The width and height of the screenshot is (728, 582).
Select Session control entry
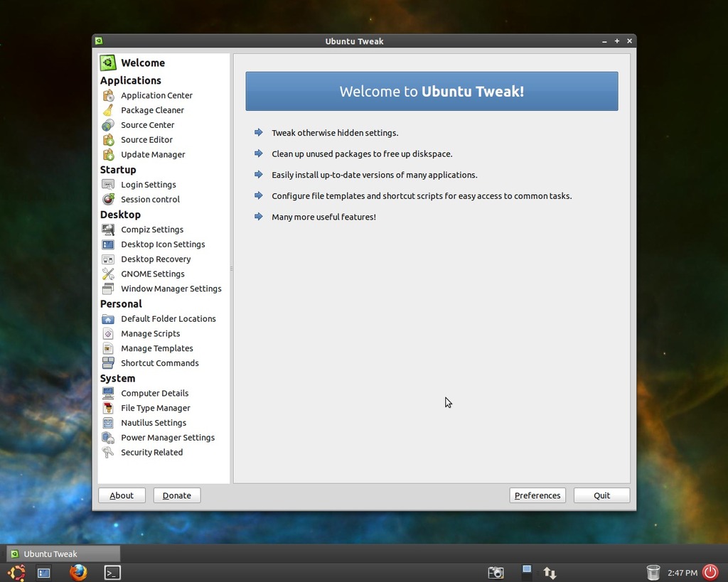(x=150, y=200)
